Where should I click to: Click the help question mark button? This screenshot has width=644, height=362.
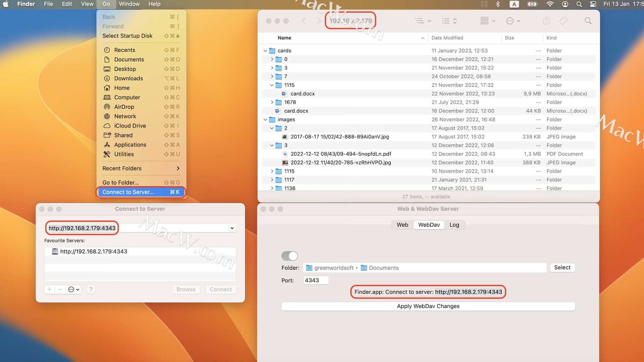(x=91, y=290)
